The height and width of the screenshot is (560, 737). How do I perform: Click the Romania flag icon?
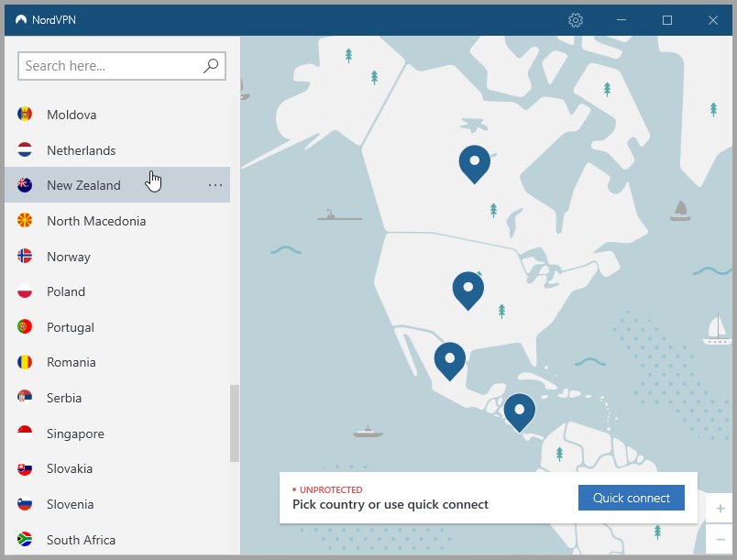coord(25,362)
